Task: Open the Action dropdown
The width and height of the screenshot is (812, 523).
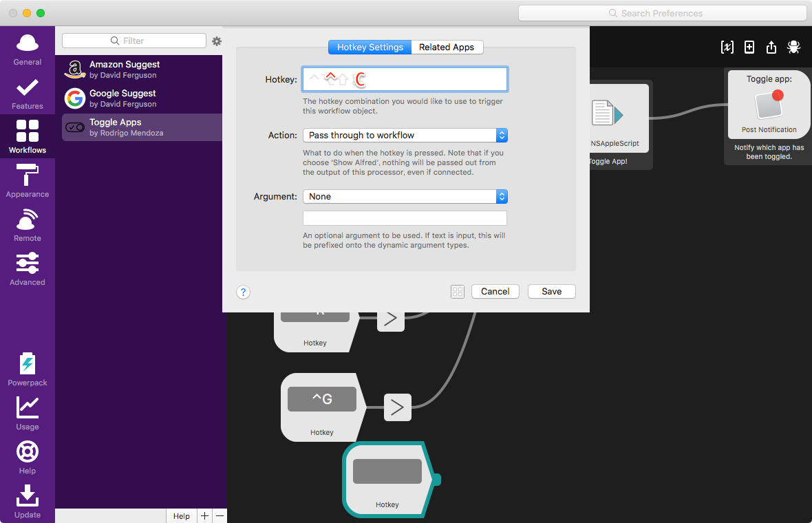Action: (405, 135)
